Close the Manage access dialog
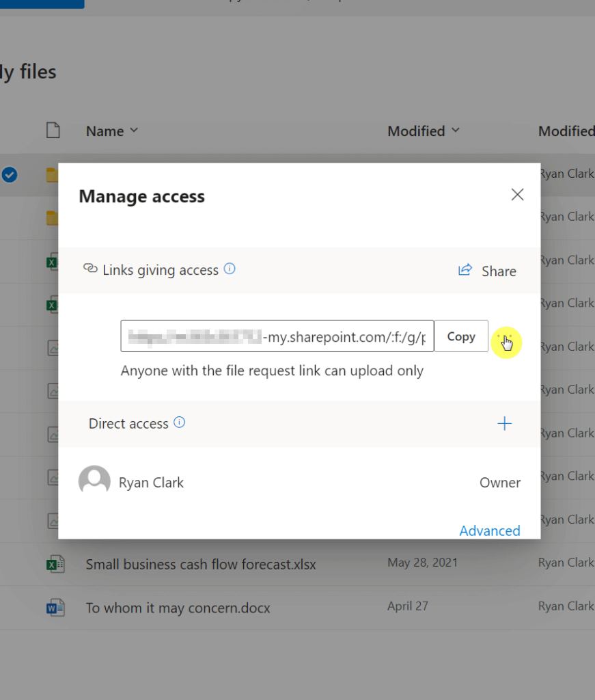This screenshot has width=595, height=700. [x=517, y=195]
